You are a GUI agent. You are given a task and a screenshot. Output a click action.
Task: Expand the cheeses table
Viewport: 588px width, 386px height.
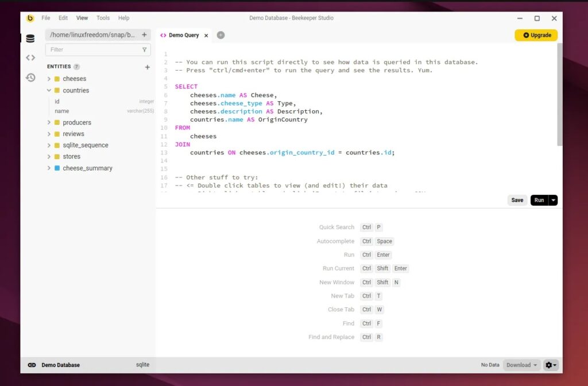pos(49,79)
